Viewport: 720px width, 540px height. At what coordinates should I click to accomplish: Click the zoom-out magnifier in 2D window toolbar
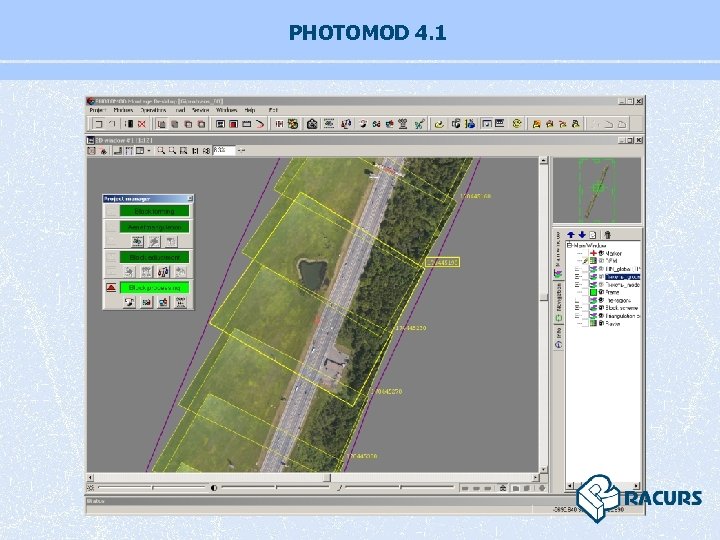click(x=172, y=151)
